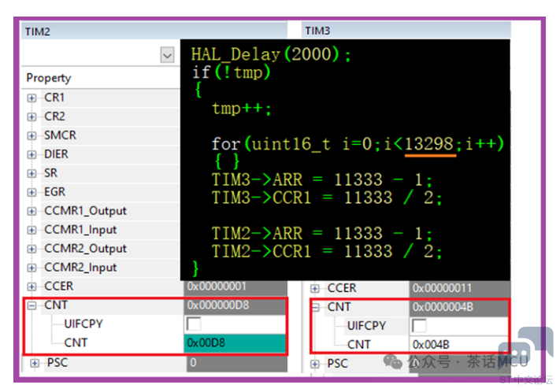This screenshot has height=392, width=560.
Task: Expand the SR register node
Action: [x=32, y=173]
